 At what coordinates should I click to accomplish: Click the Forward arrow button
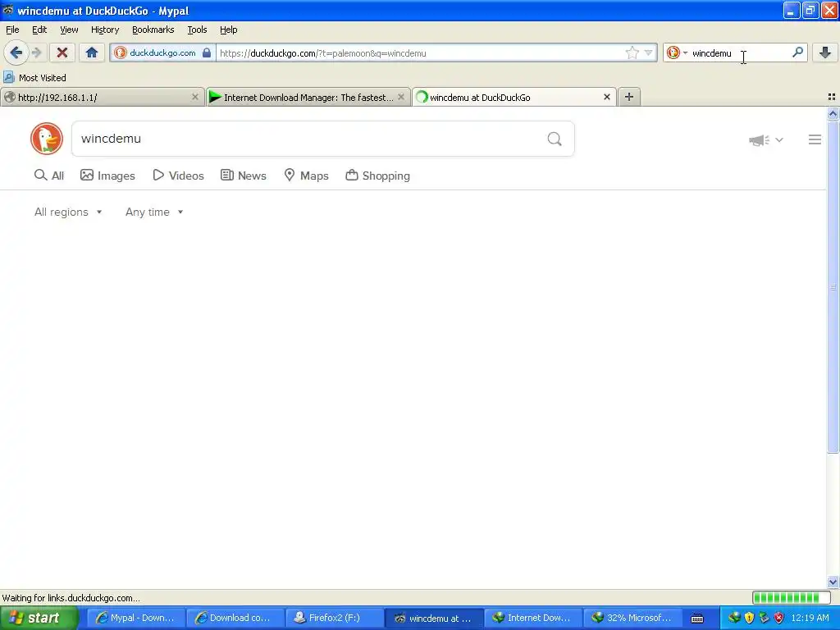(36, 52)
